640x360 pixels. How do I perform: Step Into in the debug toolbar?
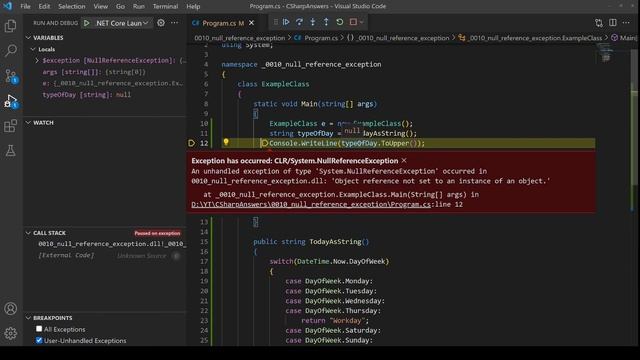(x=313, y=22)
